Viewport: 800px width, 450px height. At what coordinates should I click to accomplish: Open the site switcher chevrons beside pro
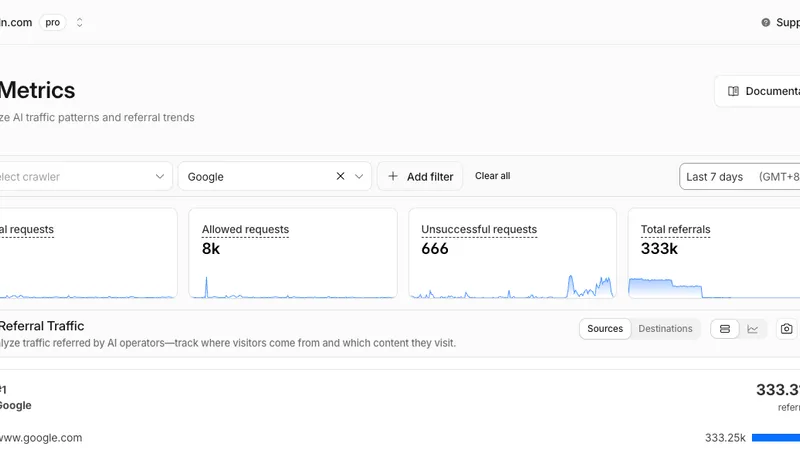pyautogui.click(x=80, y=22)
